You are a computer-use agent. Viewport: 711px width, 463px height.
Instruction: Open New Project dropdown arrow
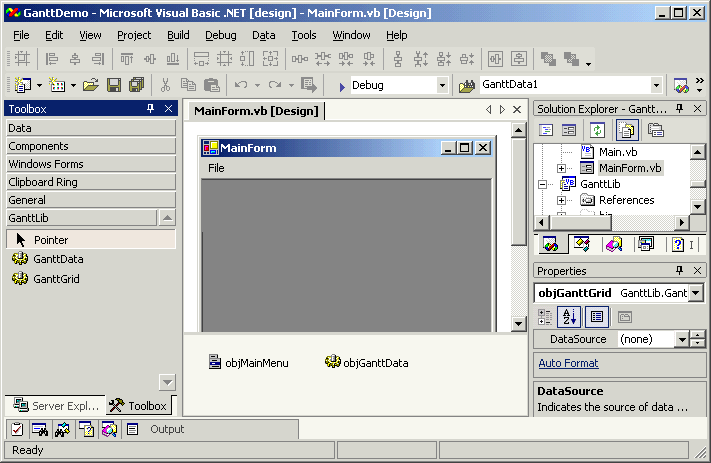click(39, 85)
